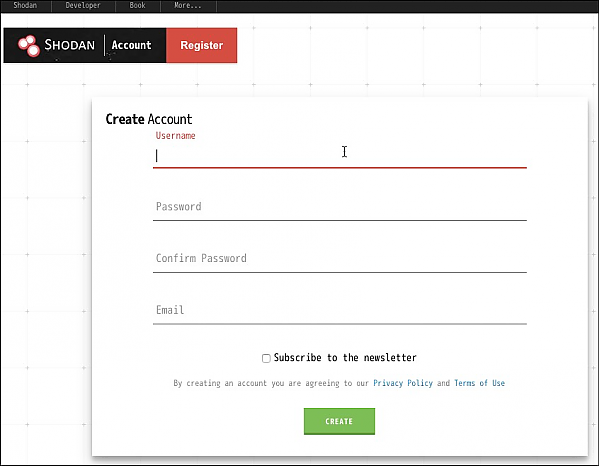Click the 'Subscribe to the newsletter' label
The width and height of the screenshot is (599, 466).
point(345,358)
